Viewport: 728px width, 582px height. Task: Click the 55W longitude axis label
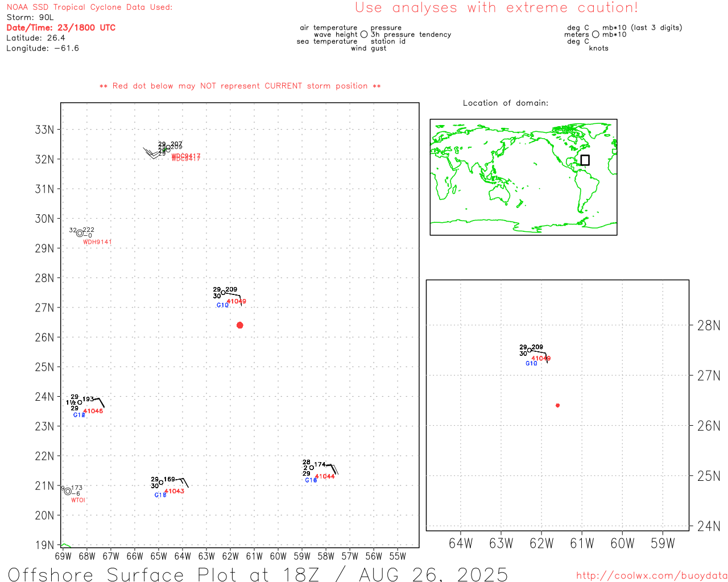pos(398,556)
